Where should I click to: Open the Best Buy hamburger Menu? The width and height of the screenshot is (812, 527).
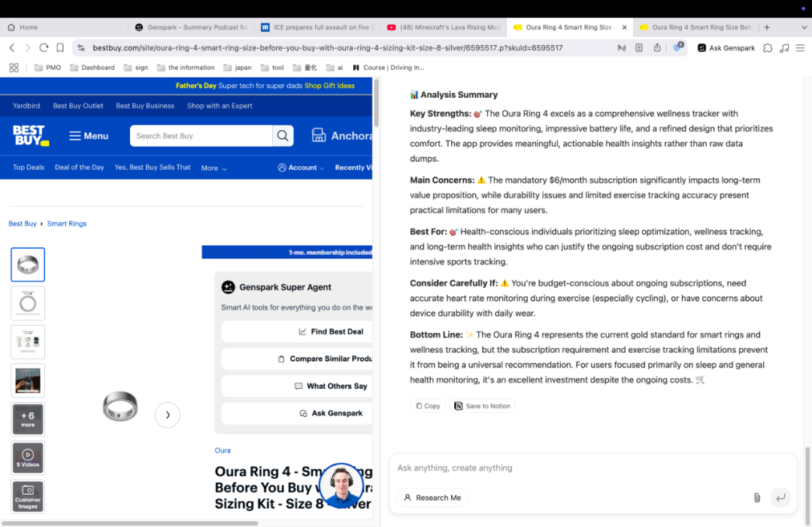(89, 136)
